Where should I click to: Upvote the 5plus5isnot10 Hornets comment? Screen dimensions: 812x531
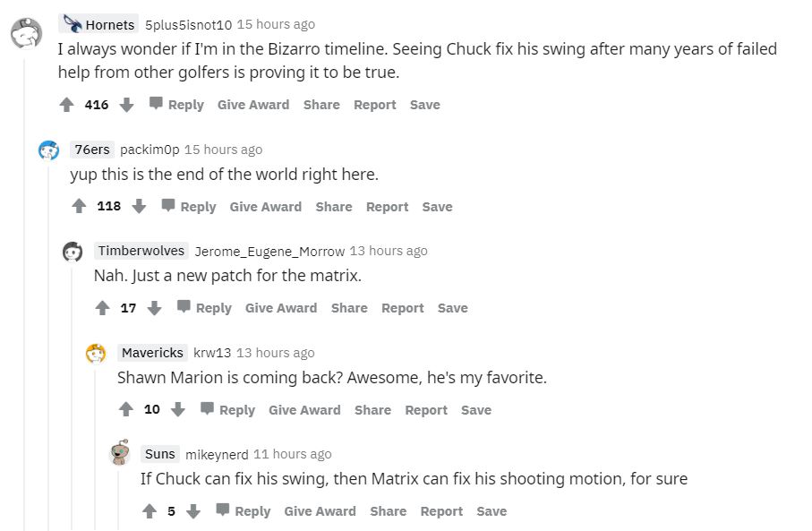tap(66, 105)
